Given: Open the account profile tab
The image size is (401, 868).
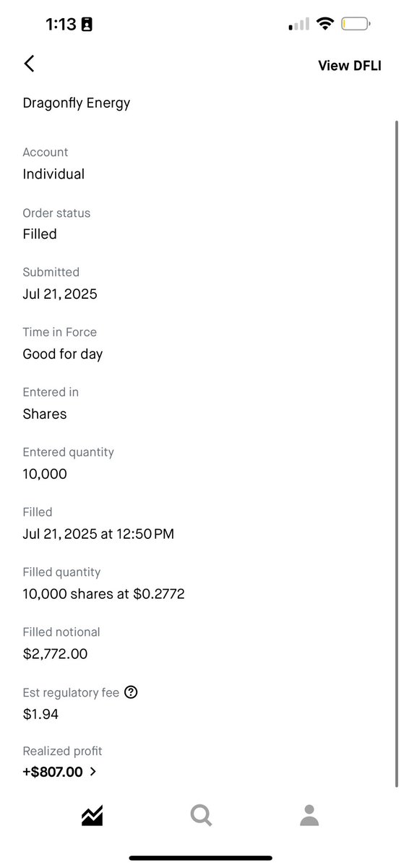Looking at the screenshot, I should point(309,816).
